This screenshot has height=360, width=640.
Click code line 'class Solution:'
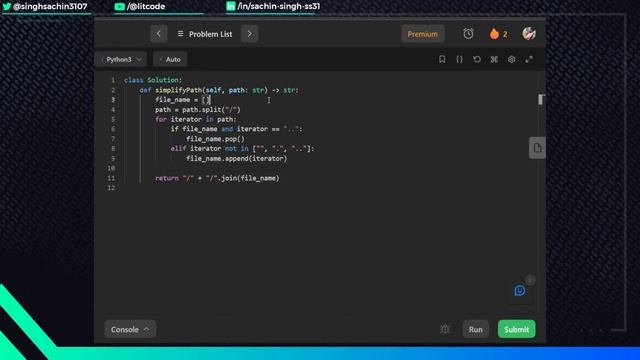click(x=153, y=80)
